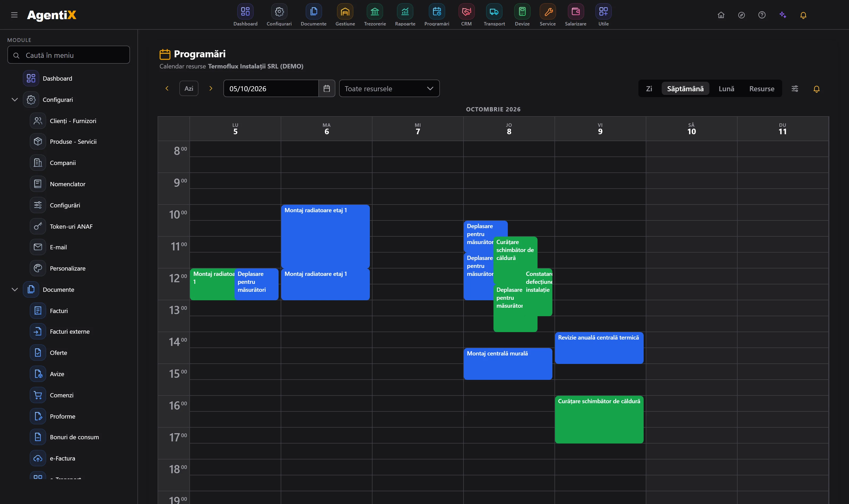Screen dimensions: 849x504
Task: Open Monday Deplasare pentru măsurători event
Action: coord(256,284)
